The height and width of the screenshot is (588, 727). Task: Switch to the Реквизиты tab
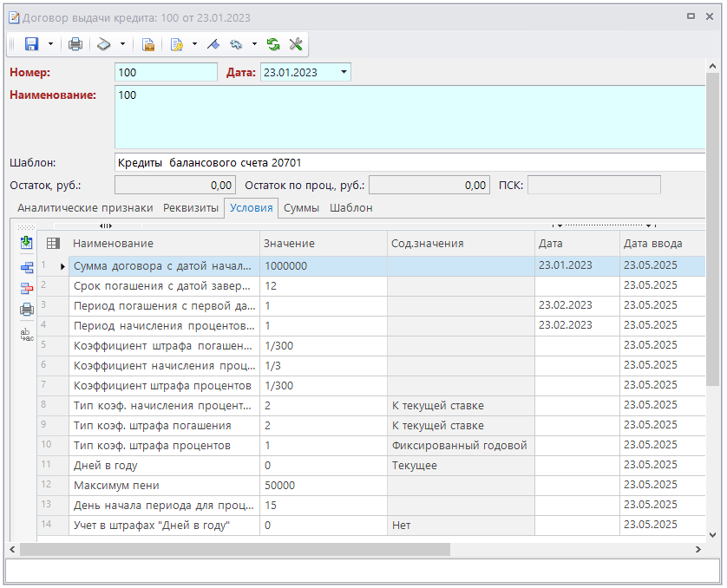(190, 208)
